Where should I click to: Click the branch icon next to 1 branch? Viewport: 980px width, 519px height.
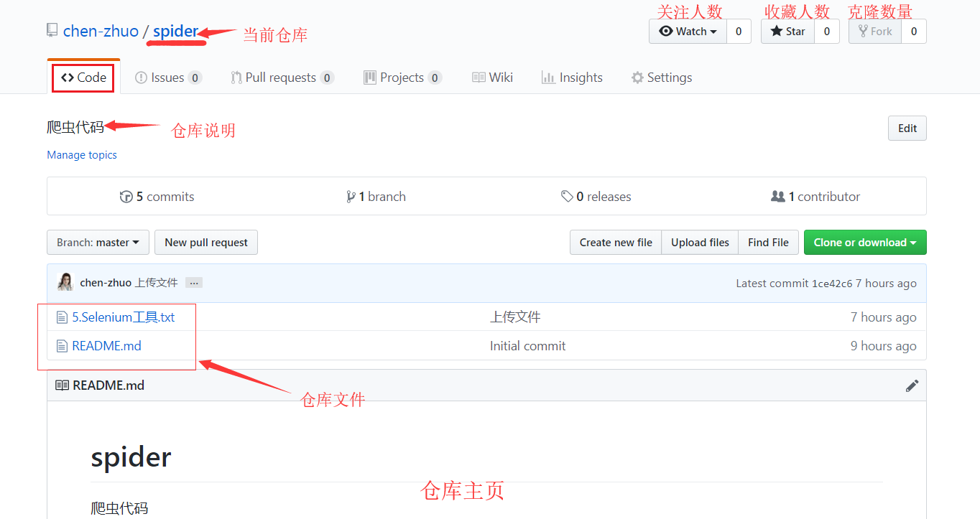click(351, 196)
